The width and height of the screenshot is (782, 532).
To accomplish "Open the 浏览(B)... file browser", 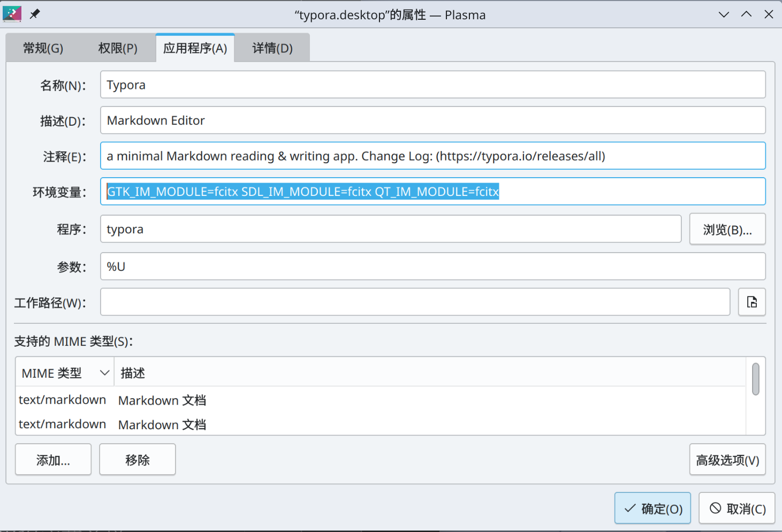I will click(727, 229).
